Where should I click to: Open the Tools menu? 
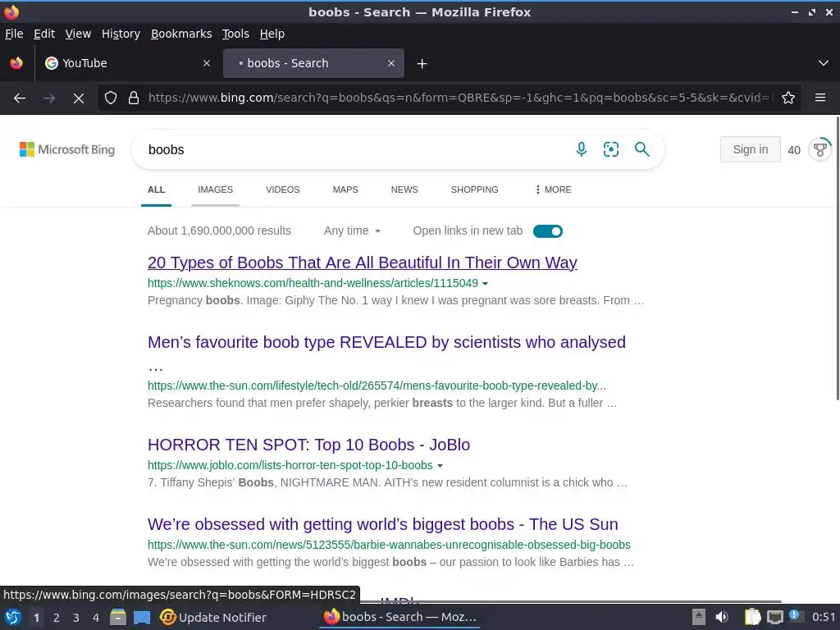tap(235, 34)
